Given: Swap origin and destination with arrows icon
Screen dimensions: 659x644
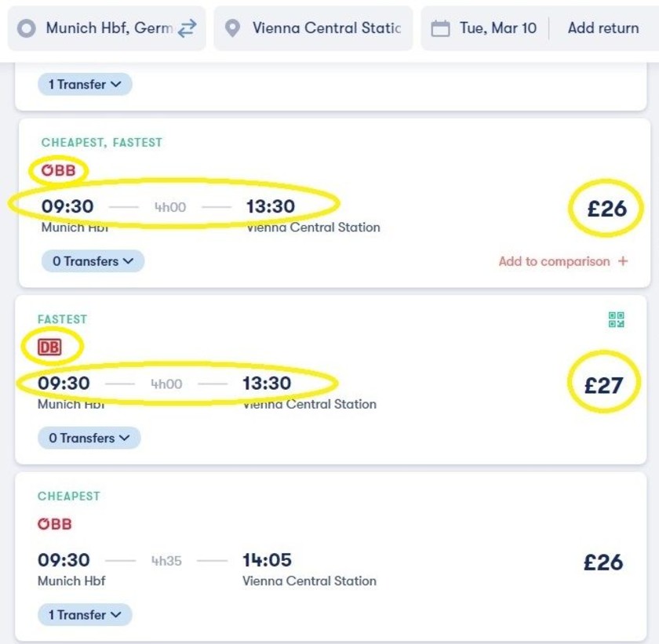Looking at the screenshot, I should point(187,28).
